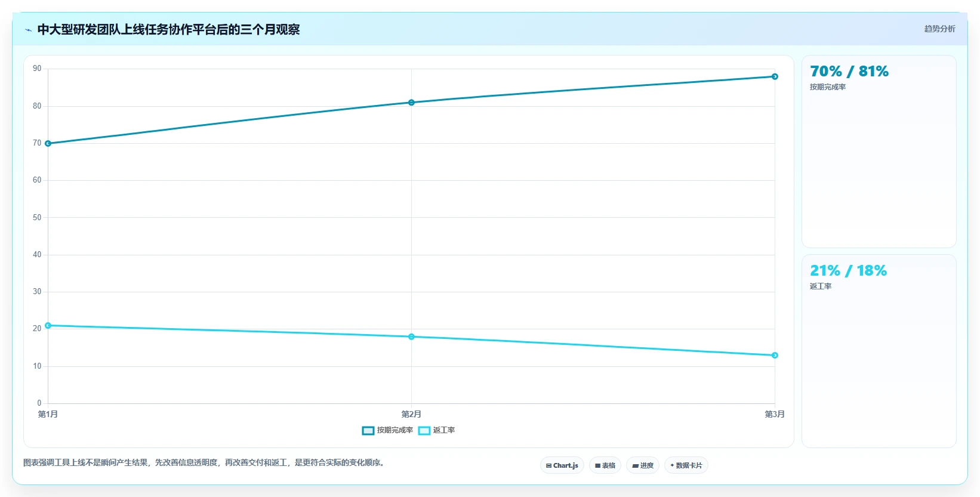Select the 进度 tag chip
This screenshot has height=497, width=980.
pos(643,465)
